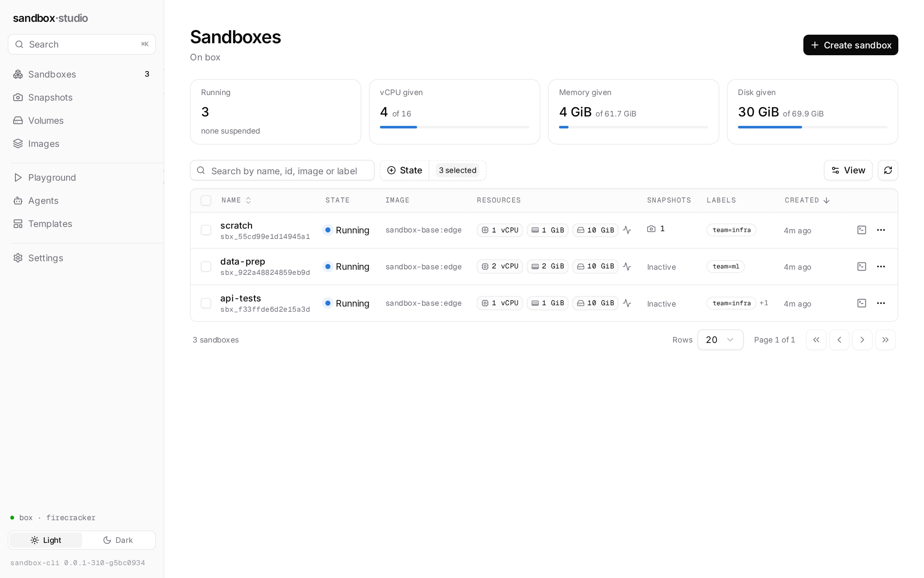Open Images in the sidebar
924x578 pixels.
click(x=81, y=144)
